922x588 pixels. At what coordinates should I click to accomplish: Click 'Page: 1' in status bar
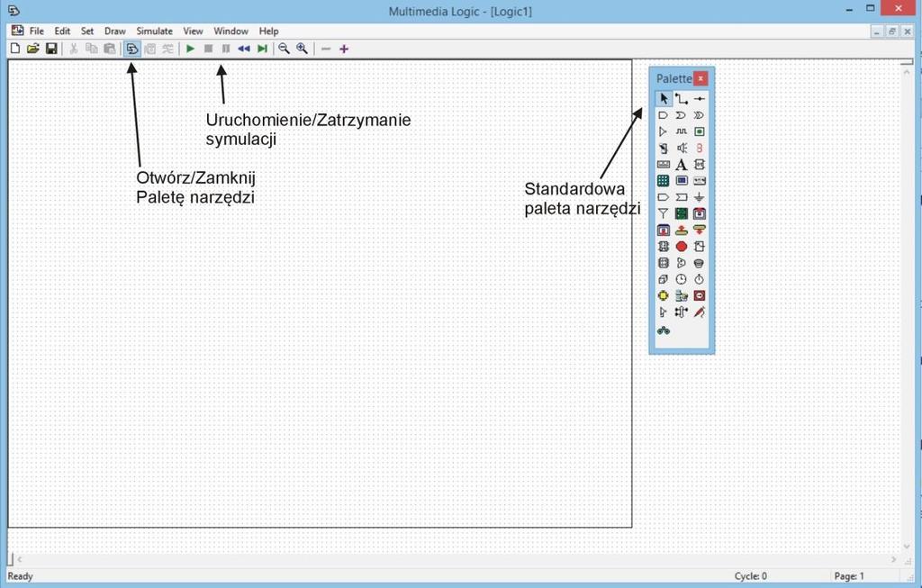(x=848, y=576)
